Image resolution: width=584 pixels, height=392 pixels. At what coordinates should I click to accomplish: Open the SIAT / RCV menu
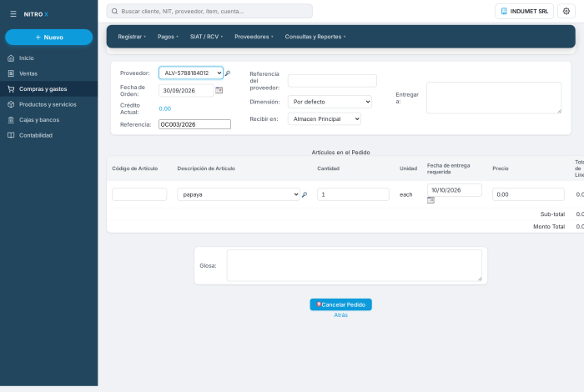(206, 37)
